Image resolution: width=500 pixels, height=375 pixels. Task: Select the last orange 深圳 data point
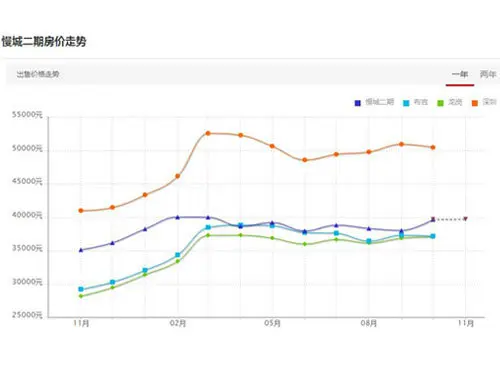point(433,147)
